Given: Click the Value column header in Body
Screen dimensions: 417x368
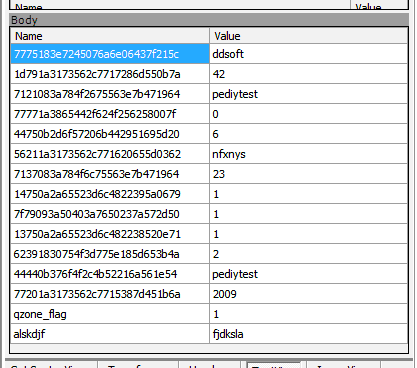Looking at the screenshot, I should [x=309, y=36].
